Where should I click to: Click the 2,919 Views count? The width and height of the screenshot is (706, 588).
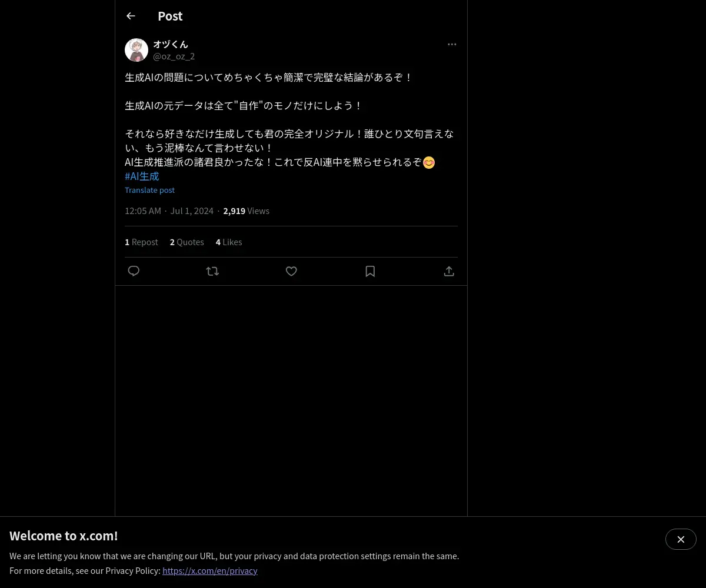click(246, 211)
